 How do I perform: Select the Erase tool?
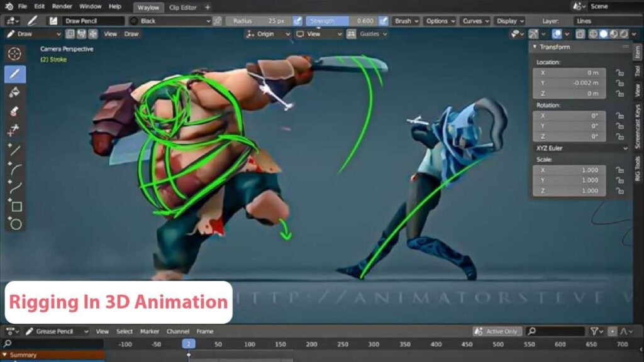15,111
